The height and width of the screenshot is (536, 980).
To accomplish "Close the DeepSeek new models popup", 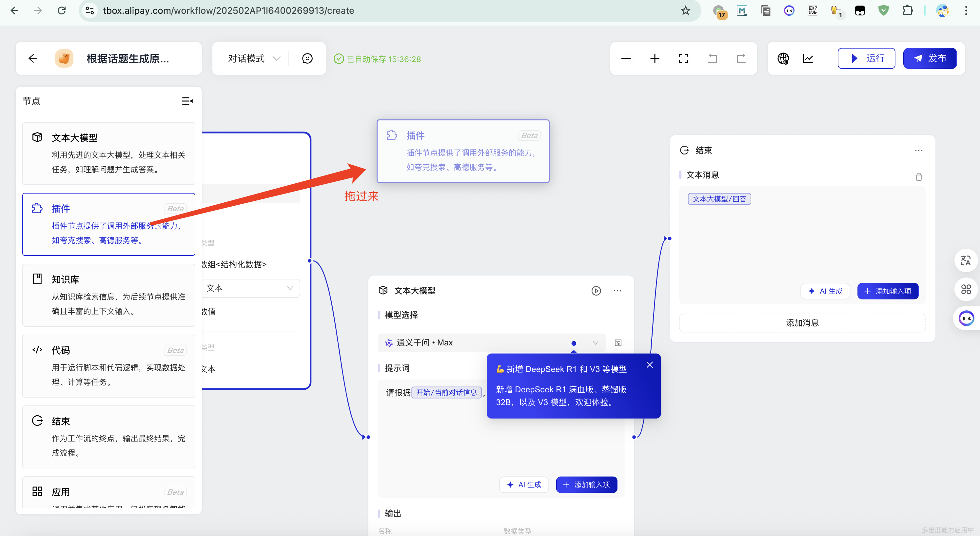I will [649, 365].
